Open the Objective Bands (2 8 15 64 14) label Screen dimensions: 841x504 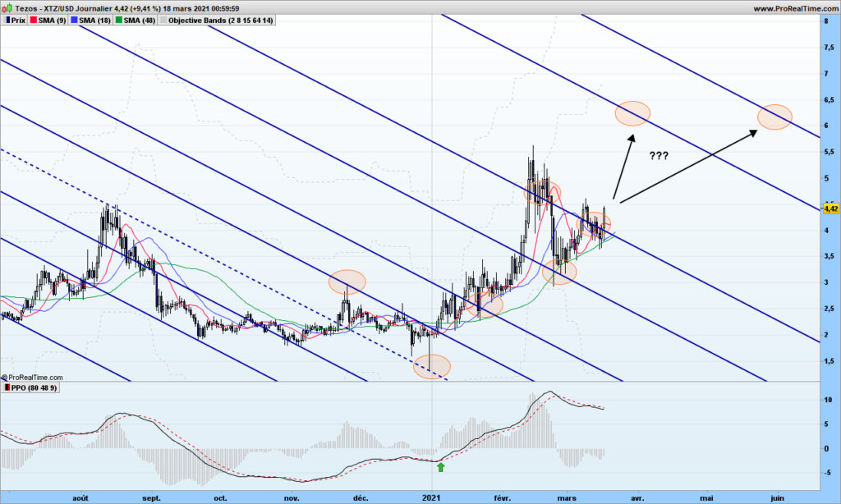[220, 21]
